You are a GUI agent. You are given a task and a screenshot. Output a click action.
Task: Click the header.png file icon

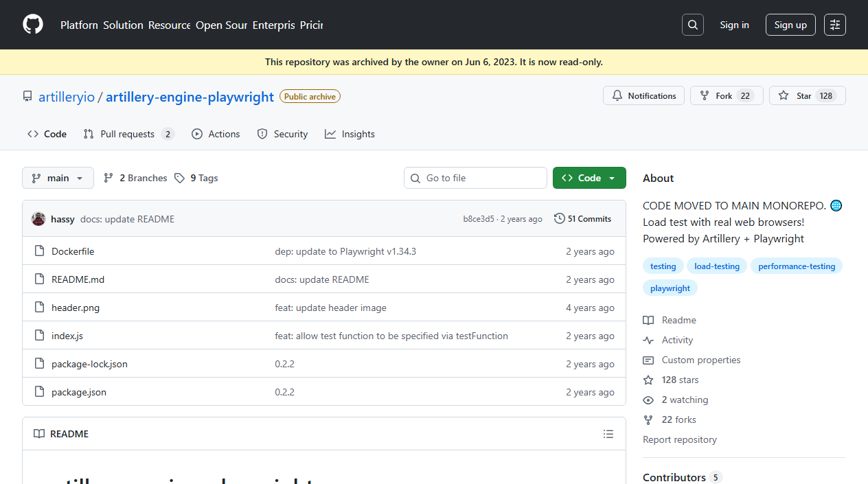click(x=39, y=308)
